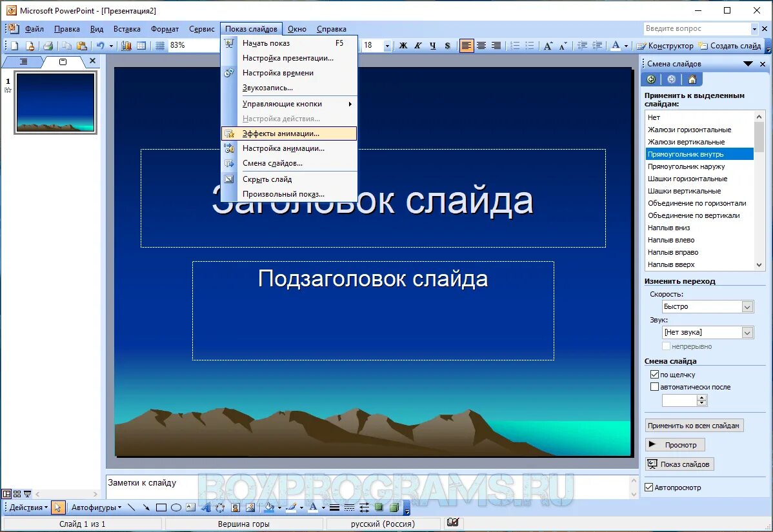
Task: Click the font color A swatch in the drawing toolbar
Action: click(x=312, y=507)
